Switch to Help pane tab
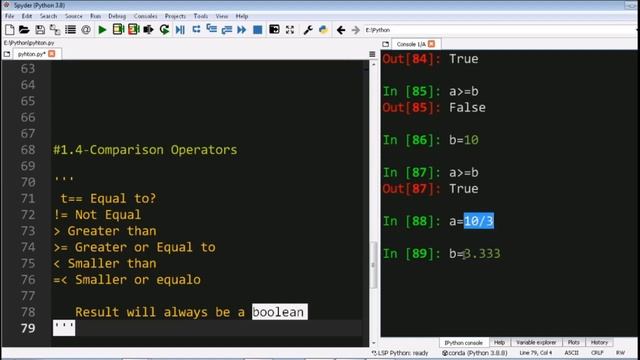This screenshot has width=640, height=360. pyautogui.click(x=499, y=342)
